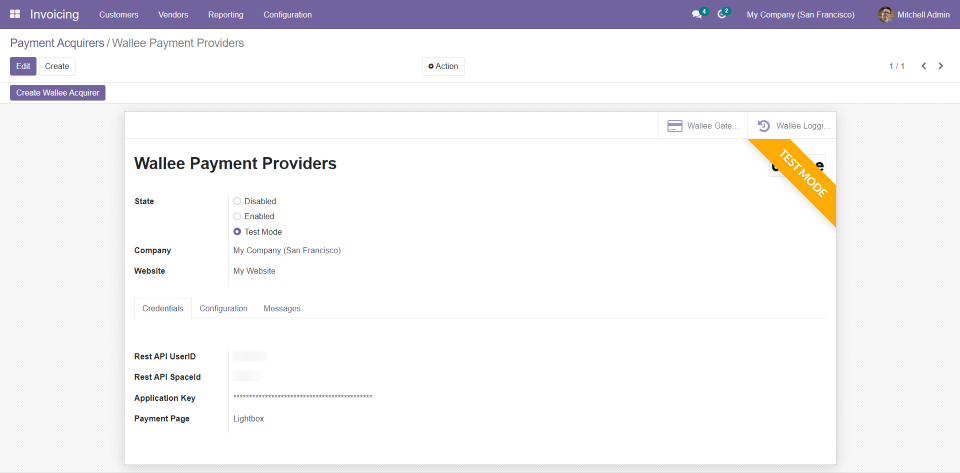Open the Configuration top menu
The height and width of the screenshot is (473, 960).
[x=287, y=14]
